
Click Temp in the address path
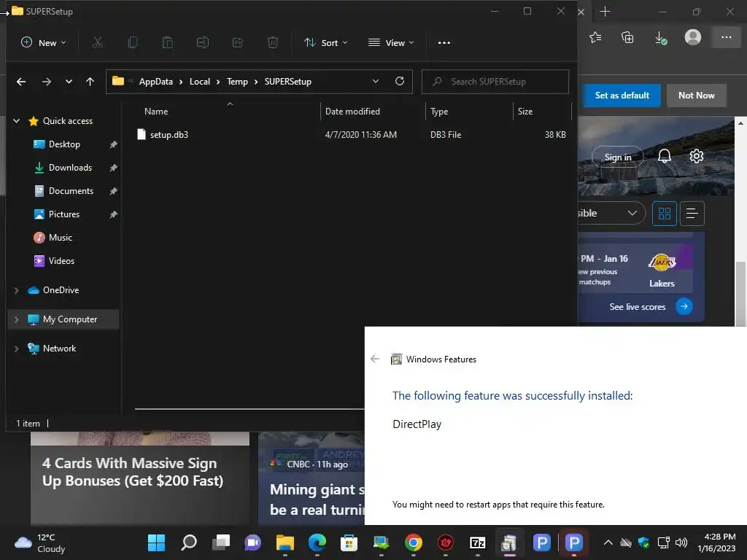click(237, 82)
